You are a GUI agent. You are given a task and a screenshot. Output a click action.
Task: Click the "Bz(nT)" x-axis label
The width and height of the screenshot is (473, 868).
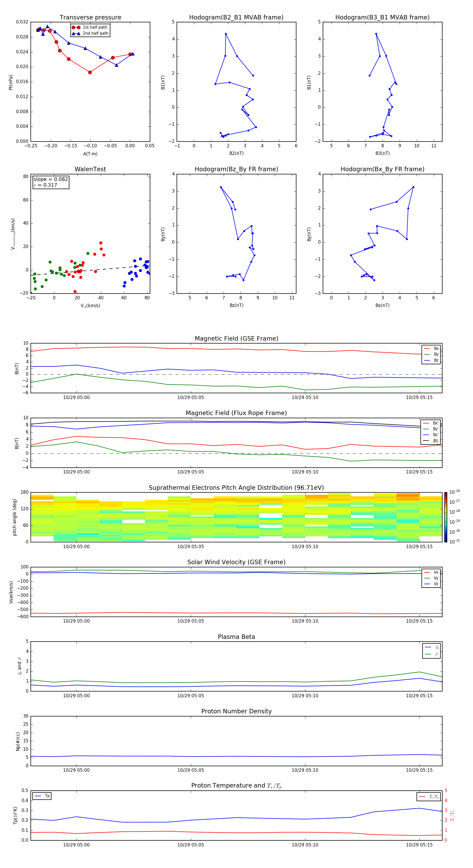coord(236,305)
